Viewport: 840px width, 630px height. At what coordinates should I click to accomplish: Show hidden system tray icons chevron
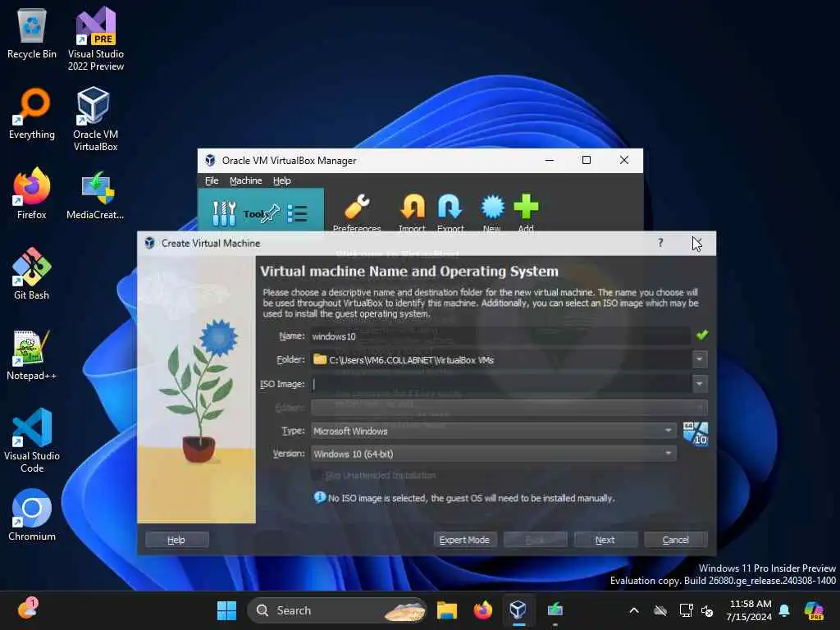(634, 610)
